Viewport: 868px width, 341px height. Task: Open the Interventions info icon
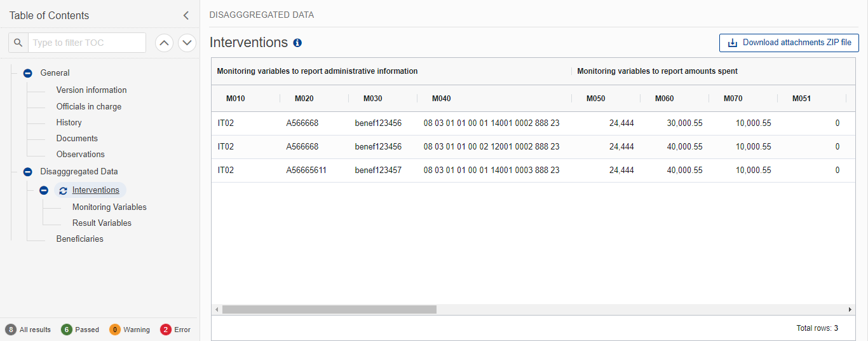(x=297, y=43)
